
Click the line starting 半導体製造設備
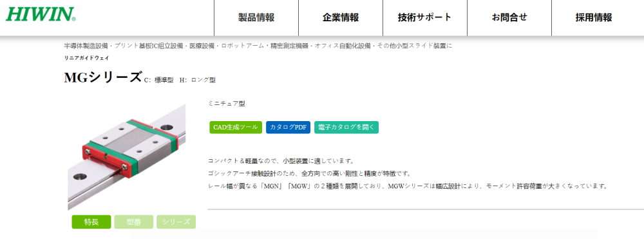click(x=258, y=46)
